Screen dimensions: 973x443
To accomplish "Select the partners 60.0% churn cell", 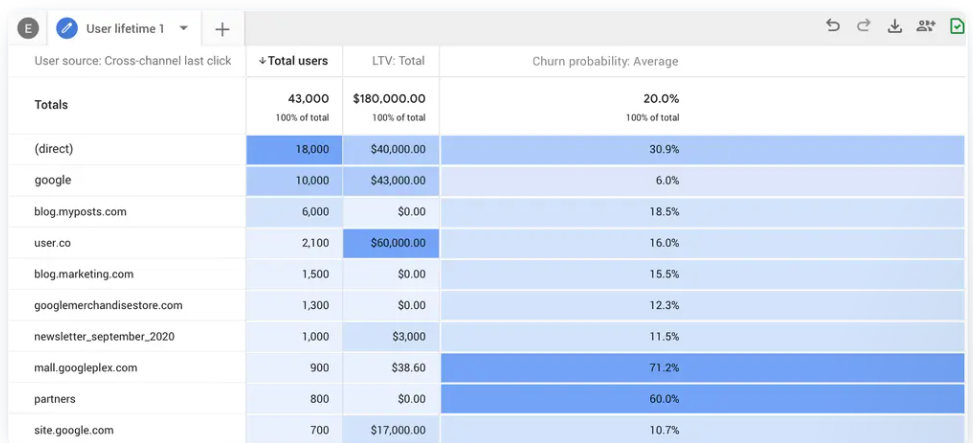I will (703, 398).
